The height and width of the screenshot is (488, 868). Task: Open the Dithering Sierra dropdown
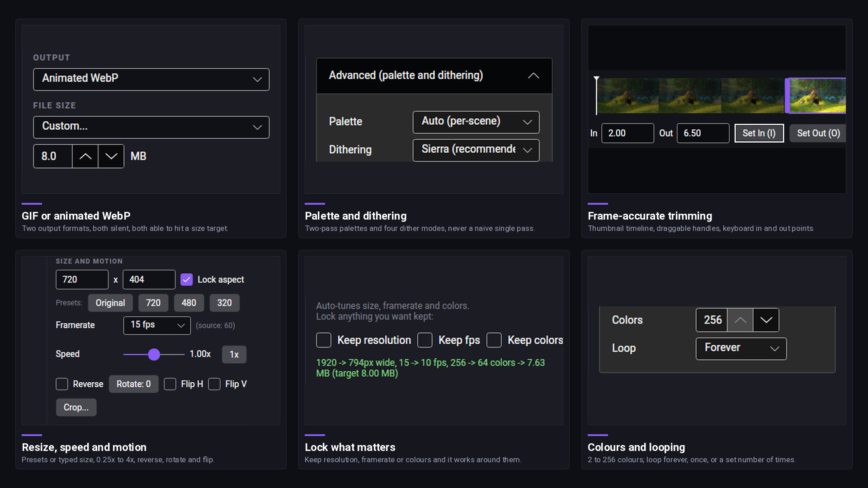[476, 150]
